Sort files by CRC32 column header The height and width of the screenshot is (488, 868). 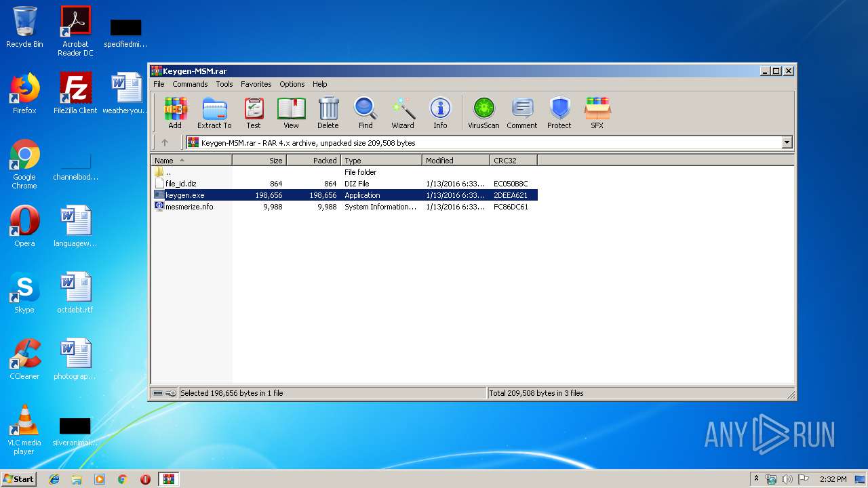coord(514,161)
